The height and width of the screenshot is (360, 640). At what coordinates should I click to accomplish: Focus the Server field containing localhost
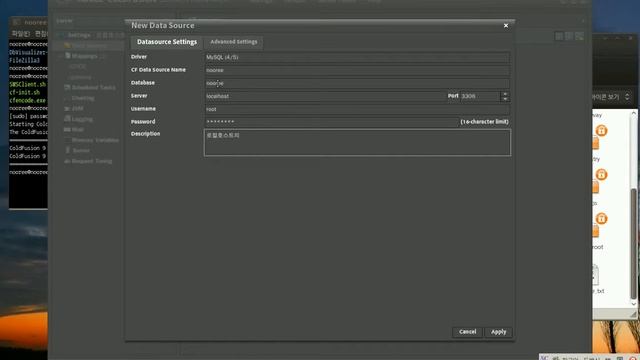coord(324,96)
